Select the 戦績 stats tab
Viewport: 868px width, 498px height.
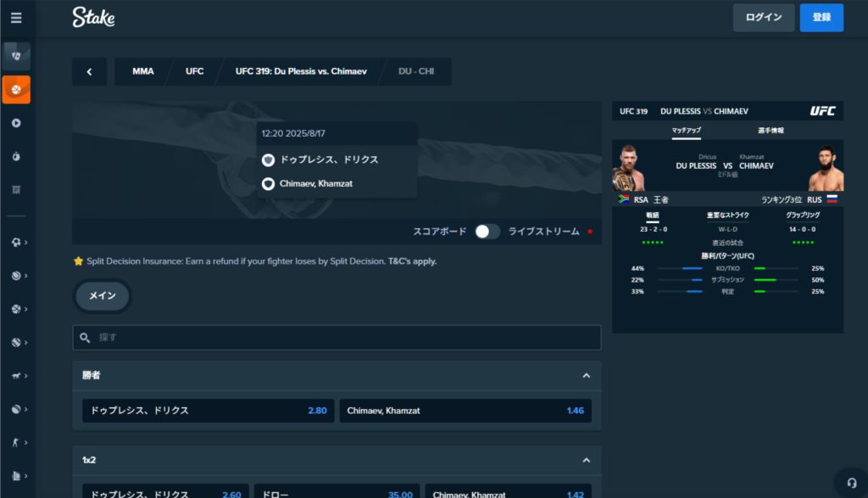653,215
